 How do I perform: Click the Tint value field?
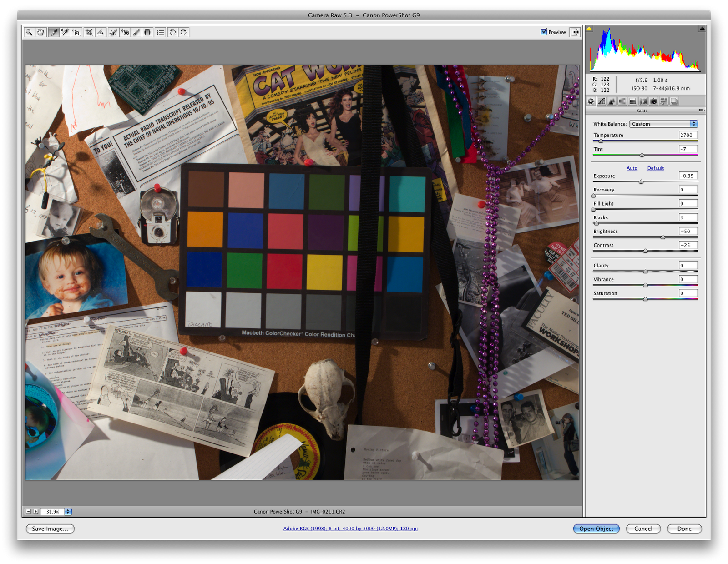pyautogui.click(x=688, y=149)
